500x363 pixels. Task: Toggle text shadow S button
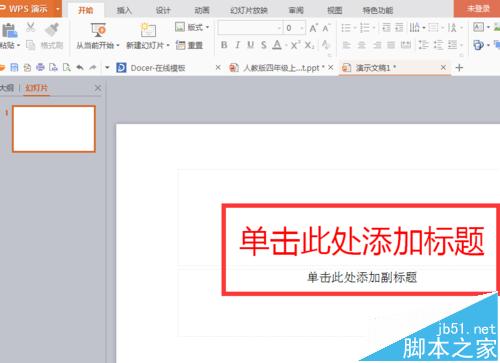tap(264, 45)
